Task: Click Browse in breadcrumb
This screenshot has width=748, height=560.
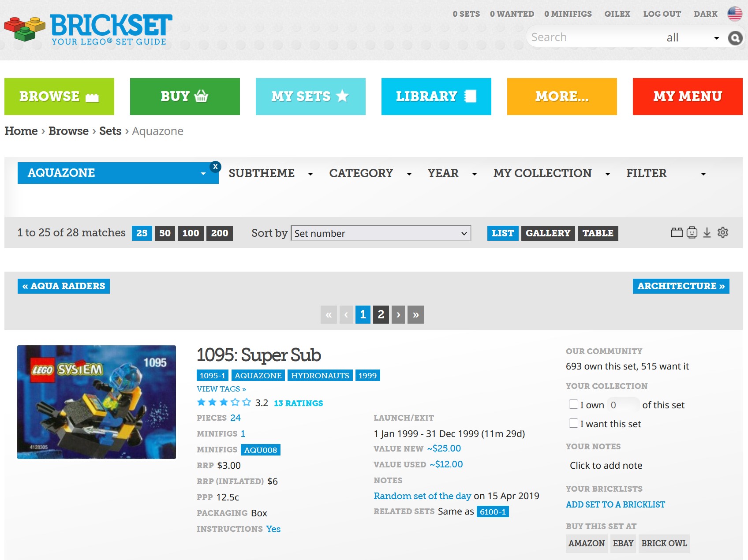Action: (69, 131)
